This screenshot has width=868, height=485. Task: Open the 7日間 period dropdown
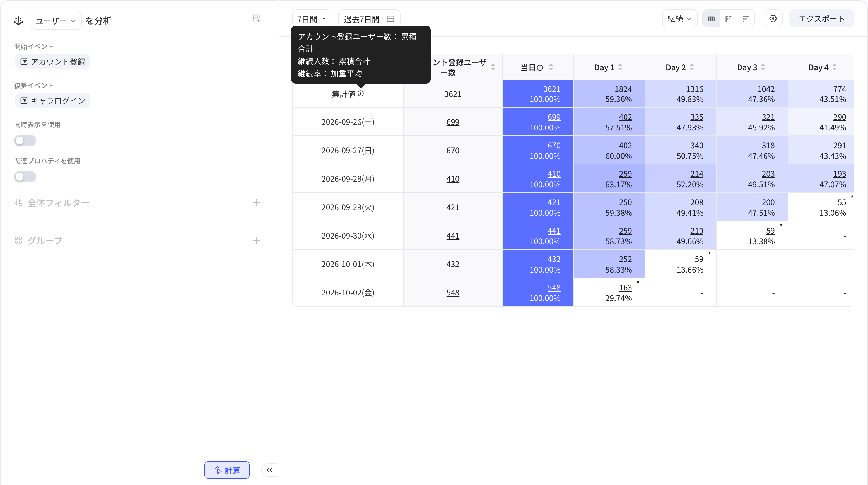pyautogui.click(x=312, y=19)
